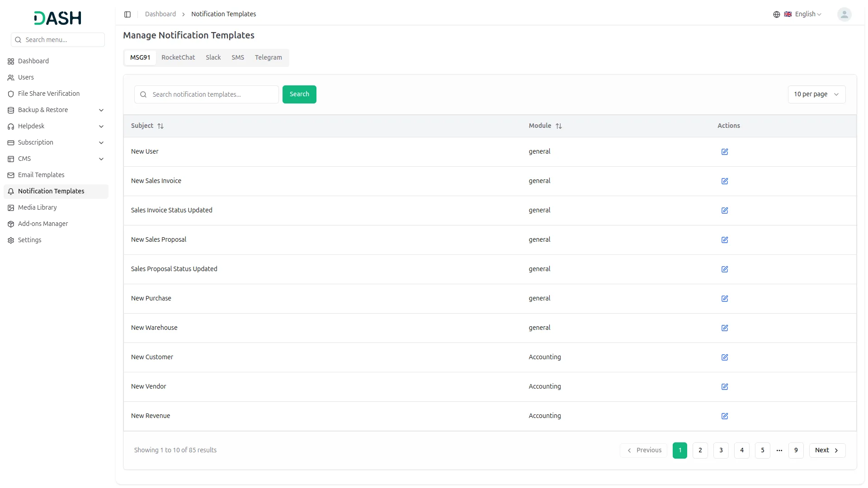Open Media Library from the sidebar
Image resolution: width=868 pixels, height=488 pixels.
pyautogui.click(x=38, y=207)
